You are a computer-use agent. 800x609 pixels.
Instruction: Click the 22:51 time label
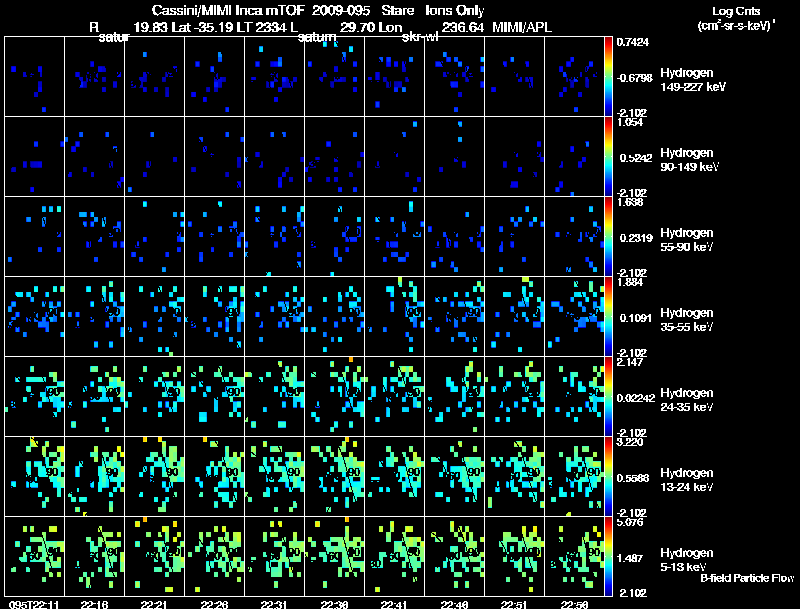click(x=514, y=604)
